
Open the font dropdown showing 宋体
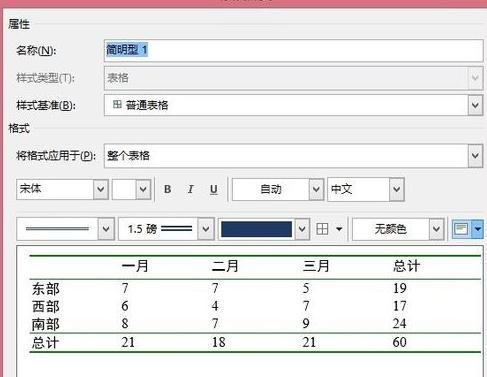click(62, 189)
